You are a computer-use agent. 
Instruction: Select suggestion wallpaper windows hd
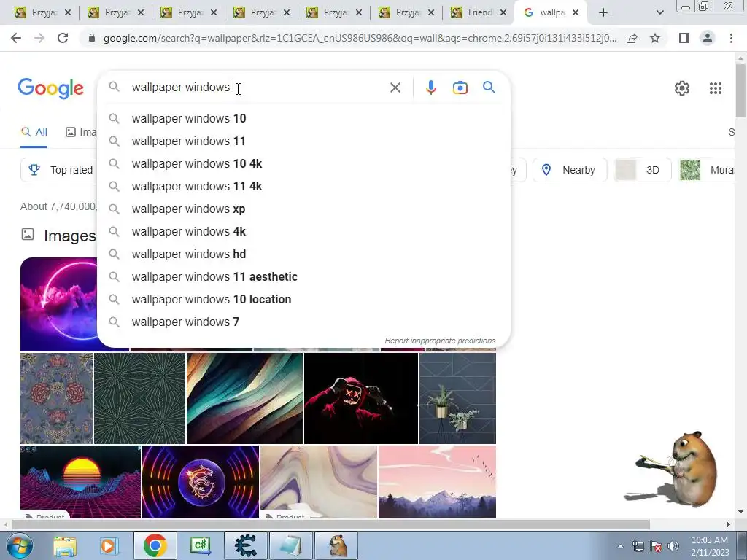303,254
